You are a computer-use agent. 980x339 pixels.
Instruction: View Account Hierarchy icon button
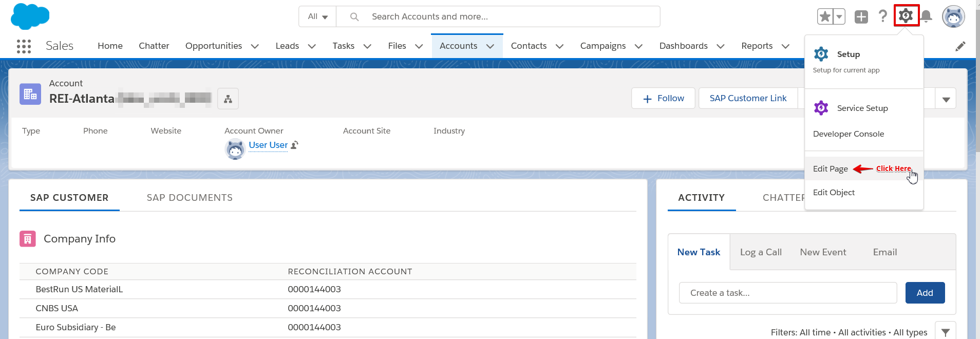228,99
